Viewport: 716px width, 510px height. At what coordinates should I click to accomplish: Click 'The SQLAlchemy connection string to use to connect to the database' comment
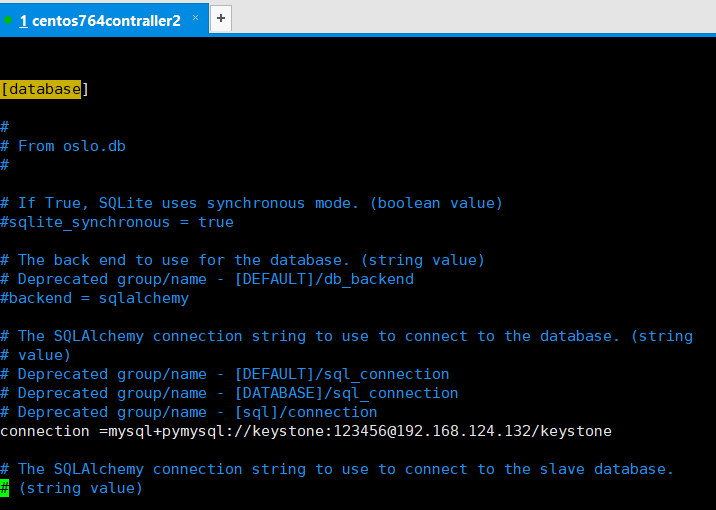(x=347, y=336)
